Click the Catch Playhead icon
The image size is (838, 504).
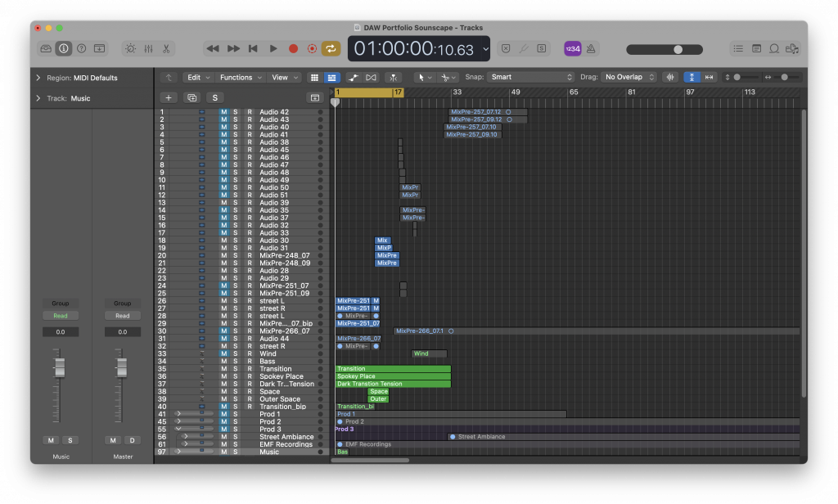click(x=394, y=78)
